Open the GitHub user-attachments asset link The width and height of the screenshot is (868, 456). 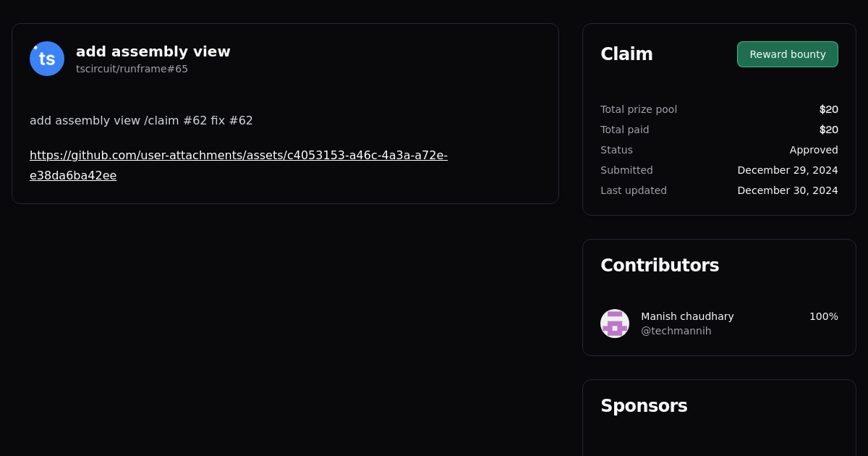point(238,156)
